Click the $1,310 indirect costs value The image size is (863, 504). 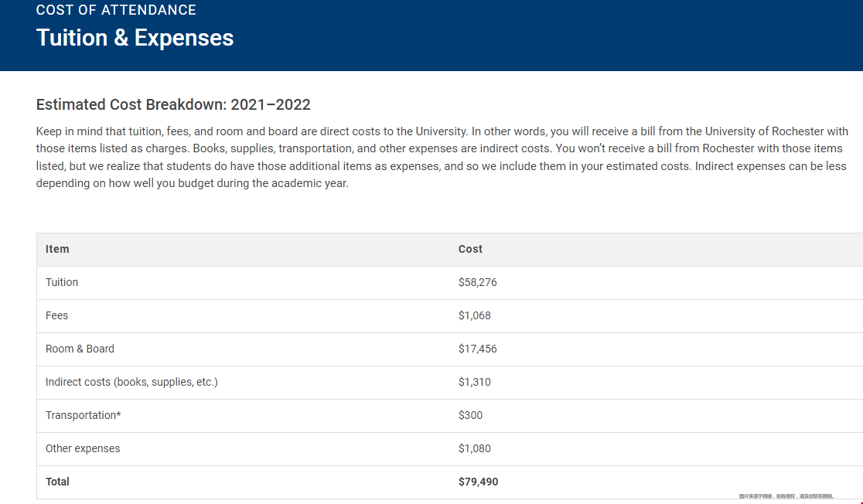tap(475, 382)
